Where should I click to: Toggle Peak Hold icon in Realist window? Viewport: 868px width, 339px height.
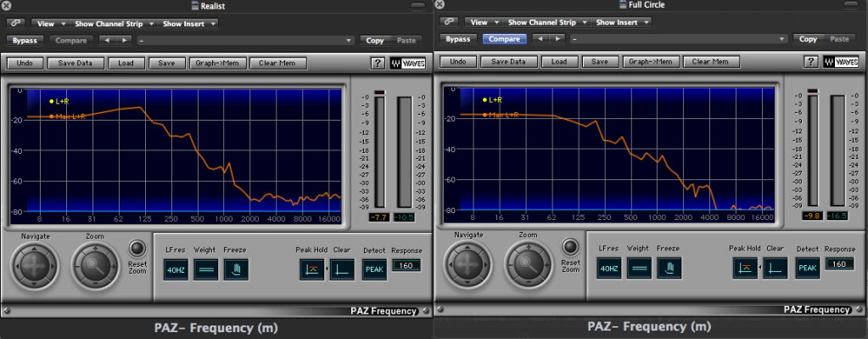point(311,270)
